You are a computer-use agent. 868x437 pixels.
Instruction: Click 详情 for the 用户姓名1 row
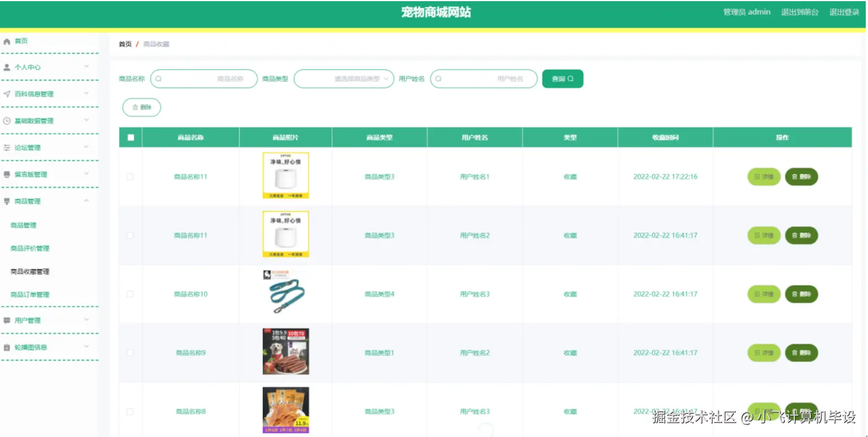tap(764, 177)
